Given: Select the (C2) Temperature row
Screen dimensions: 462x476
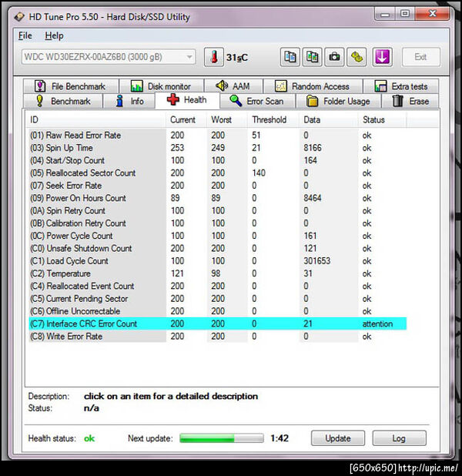Looking at the screenshot, I should coord(218,273).
